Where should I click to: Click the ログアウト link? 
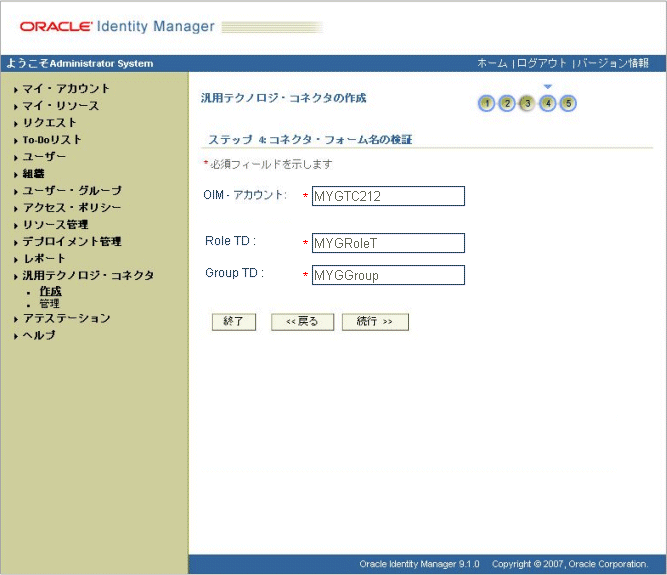(542, 63)
